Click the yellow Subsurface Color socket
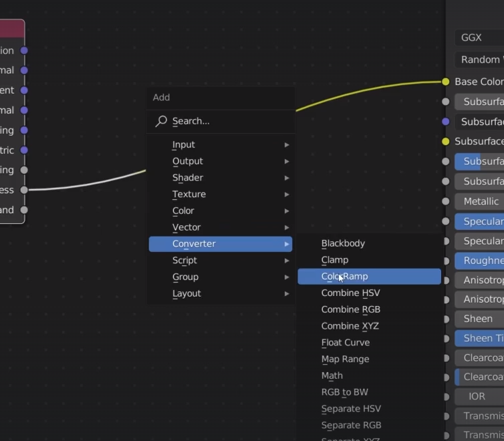Viewport: 504px width, 441px height. [x=445, y=142]
